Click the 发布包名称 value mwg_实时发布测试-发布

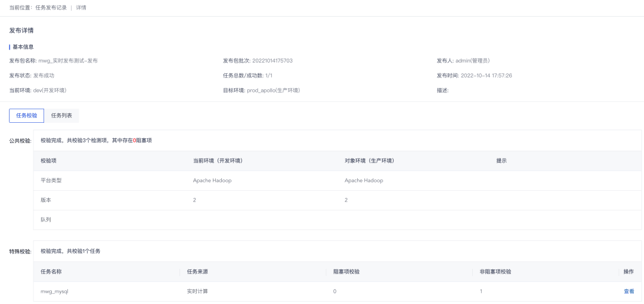point(67,61)
